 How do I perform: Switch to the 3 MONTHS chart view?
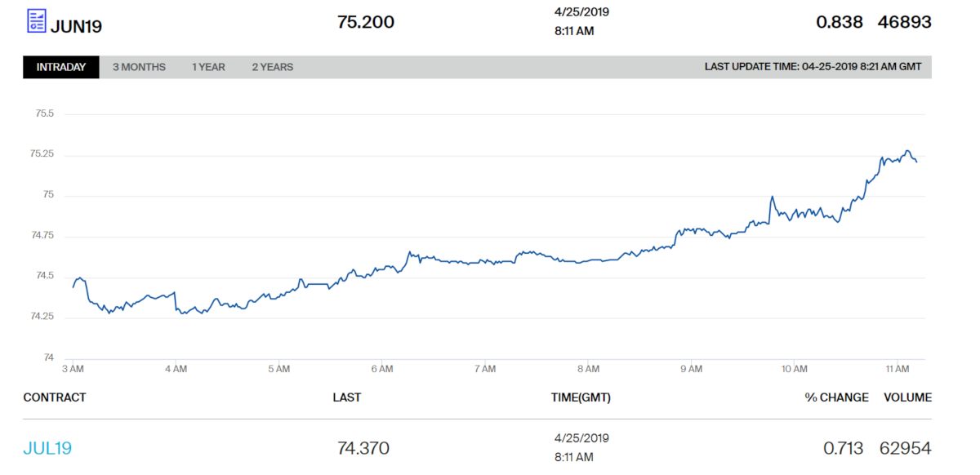(139, 67)
